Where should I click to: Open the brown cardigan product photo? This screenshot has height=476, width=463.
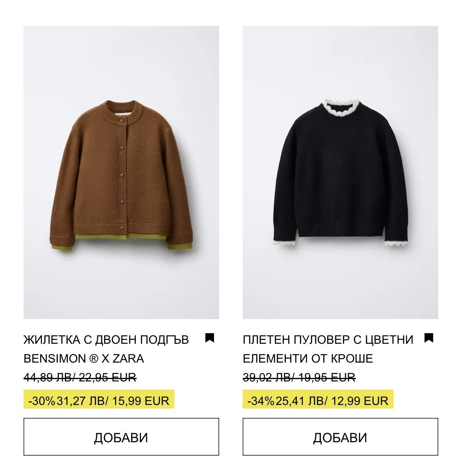(121, 172)
